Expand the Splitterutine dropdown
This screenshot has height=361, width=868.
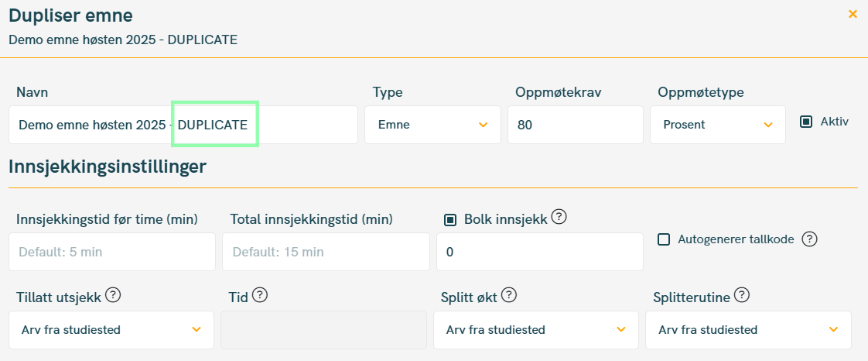pyautogui.click(x=747, y=330)
